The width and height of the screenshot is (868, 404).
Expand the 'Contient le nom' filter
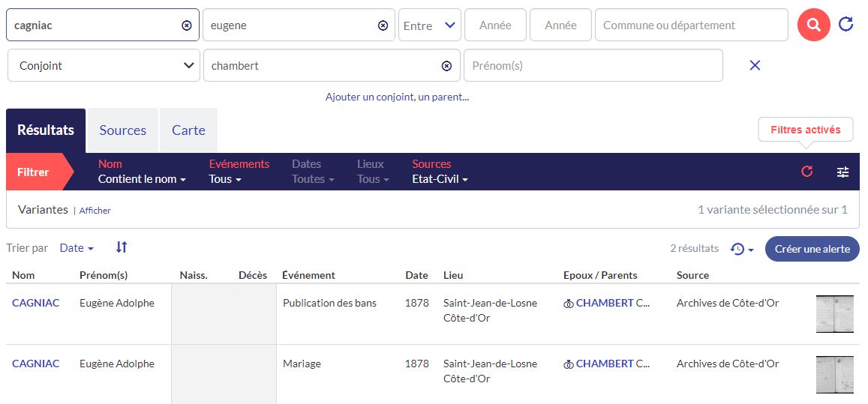pyautogui.click(x=142, y=179)
